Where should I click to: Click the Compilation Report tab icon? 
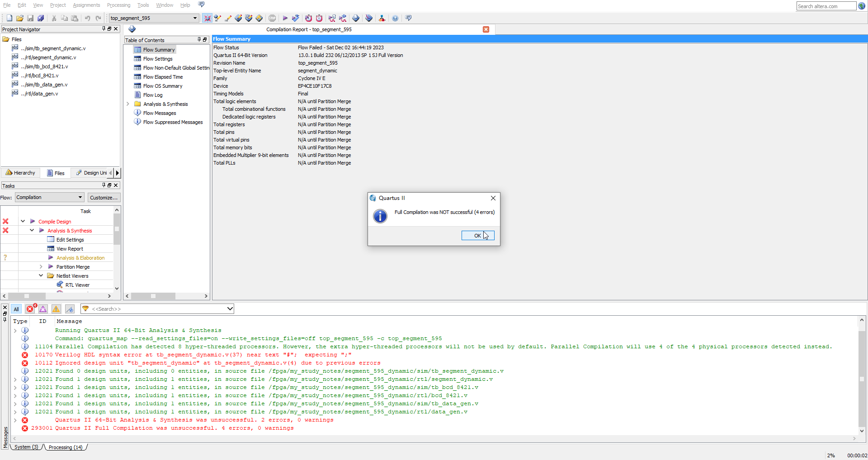(132, 29)
